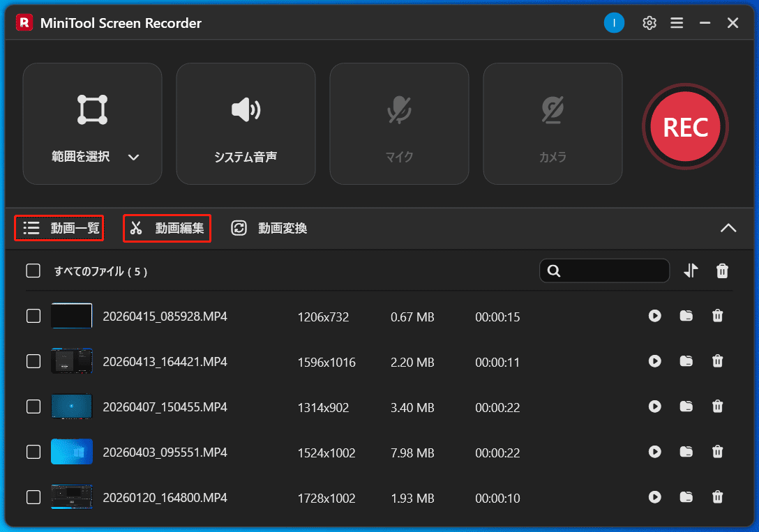The height and width of the screenshot is (532, 759).
Task: Open the user account avatar icon
Action: tap(614, 23)
